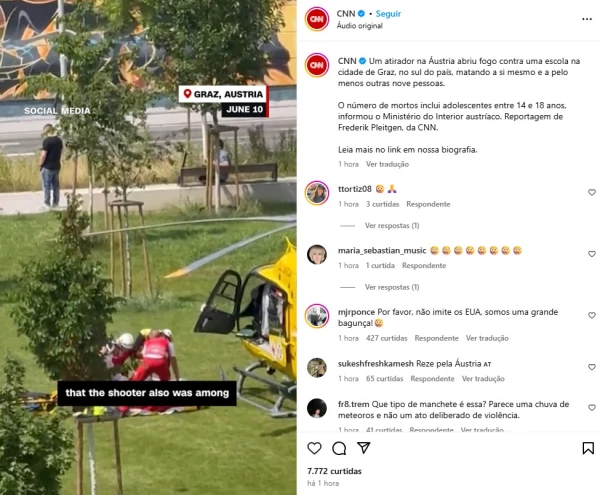This screenshot has height=495, width=600.
Task: Play the Graz, Austria video
Action: (x=148, y=248)
